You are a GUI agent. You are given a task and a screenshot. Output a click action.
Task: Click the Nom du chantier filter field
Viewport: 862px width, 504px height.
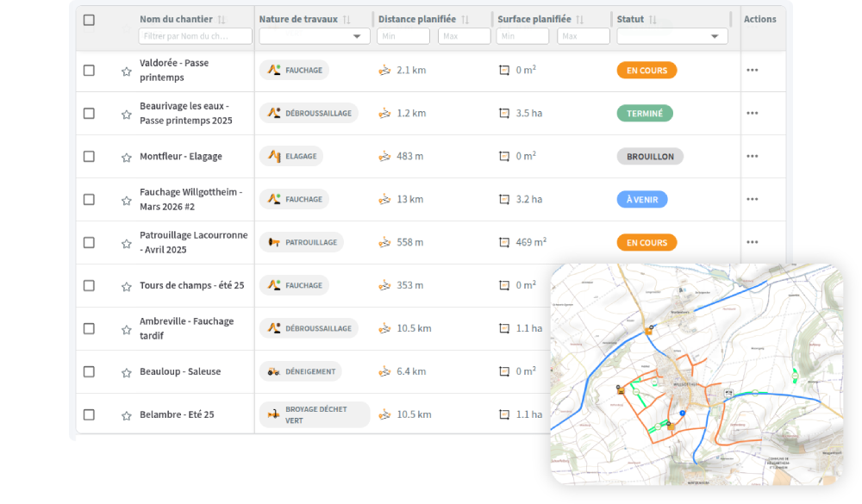[x=196, y=36]
